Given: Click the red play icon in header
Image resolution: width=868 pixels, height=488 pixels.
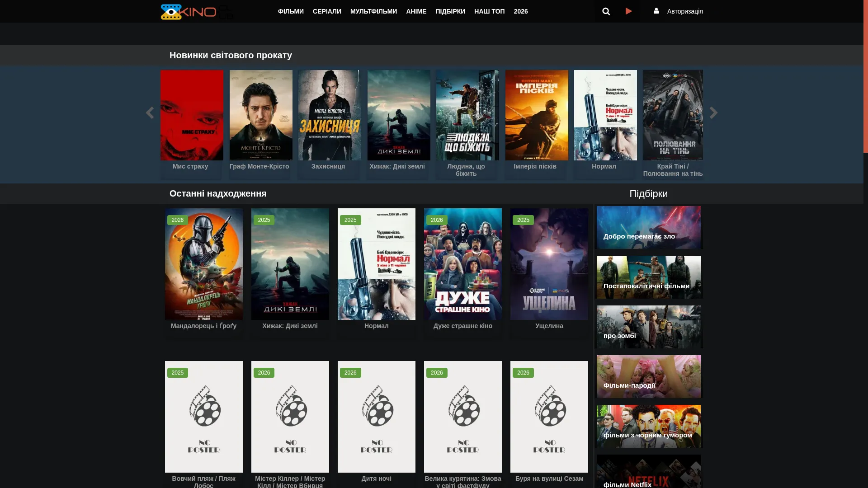Looking at the screenshot, I should (x=629, y=11).
